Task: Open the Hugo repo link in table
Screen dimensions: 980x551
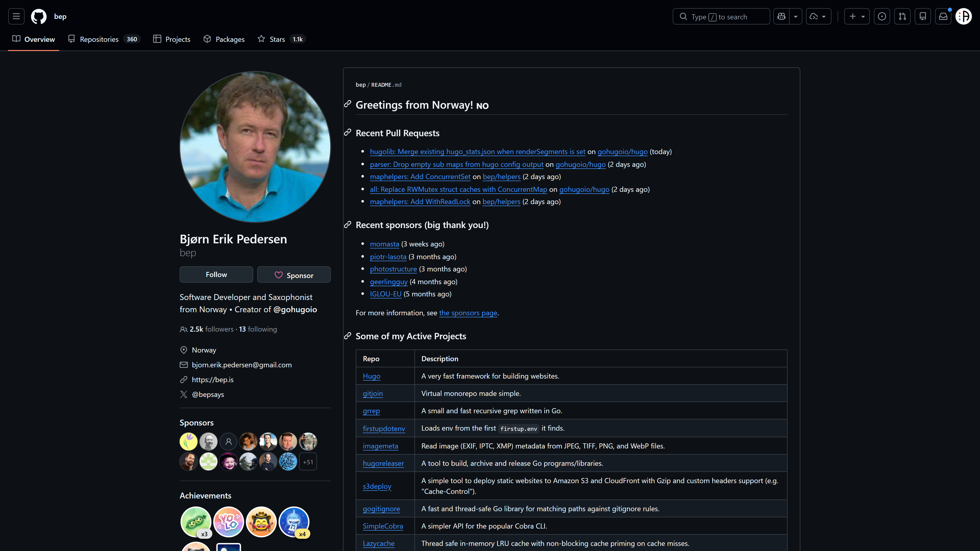Action: (x=371, y=376)
